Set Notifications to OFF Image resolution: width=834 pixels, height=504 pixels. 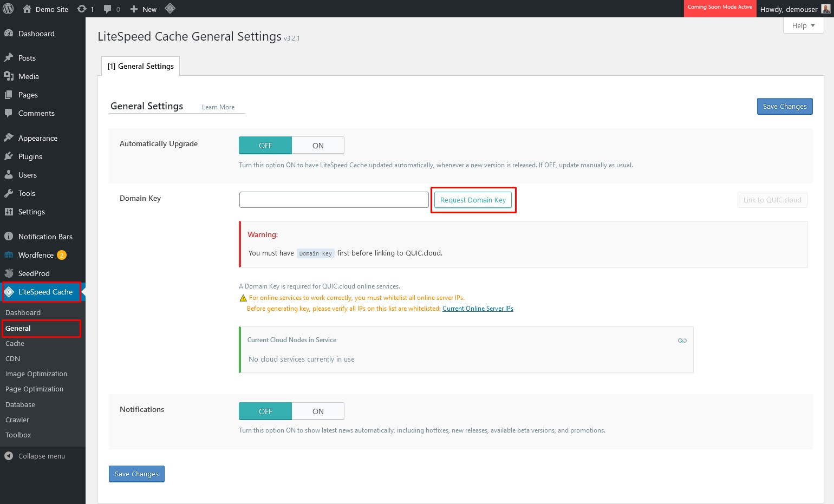pos(265,411)
